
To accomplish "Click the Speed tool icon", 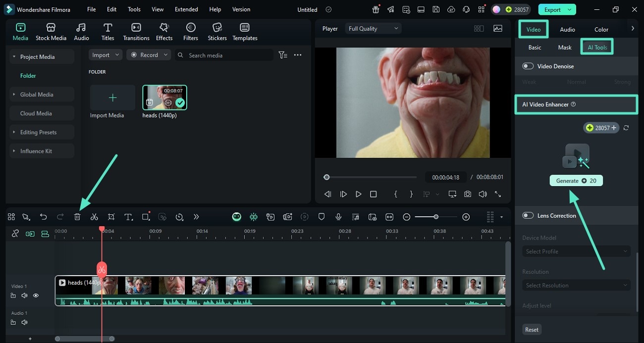I will coord(179,217).
